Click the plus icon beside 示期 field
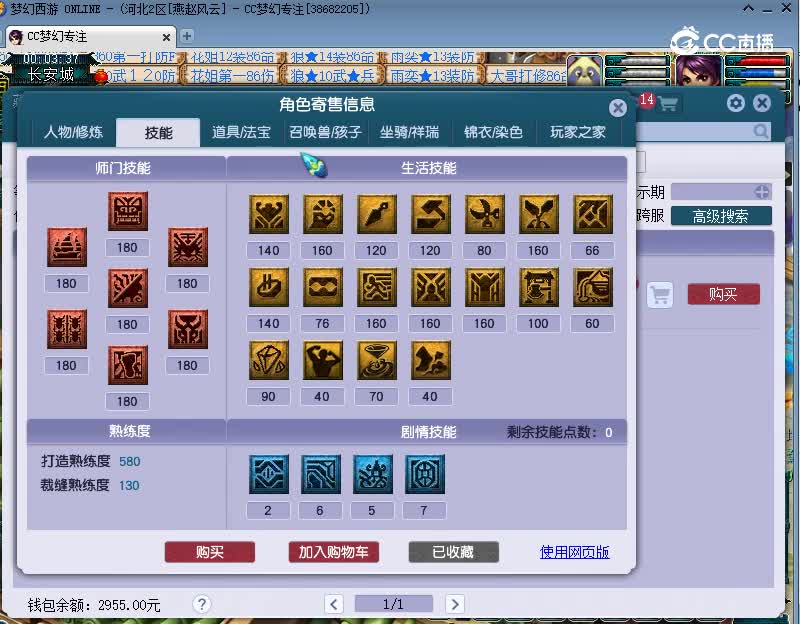Viewport: 800px width, 624px height. click(x=762, y=192)
